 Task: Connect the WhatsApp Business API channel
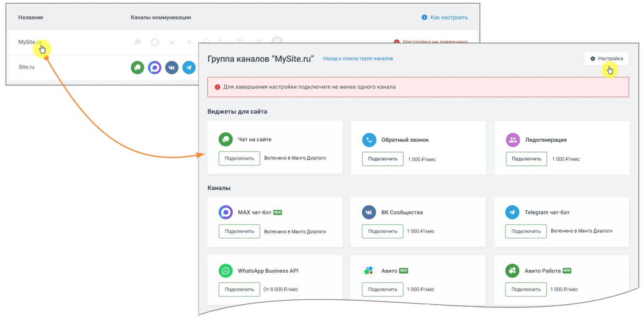239,289
